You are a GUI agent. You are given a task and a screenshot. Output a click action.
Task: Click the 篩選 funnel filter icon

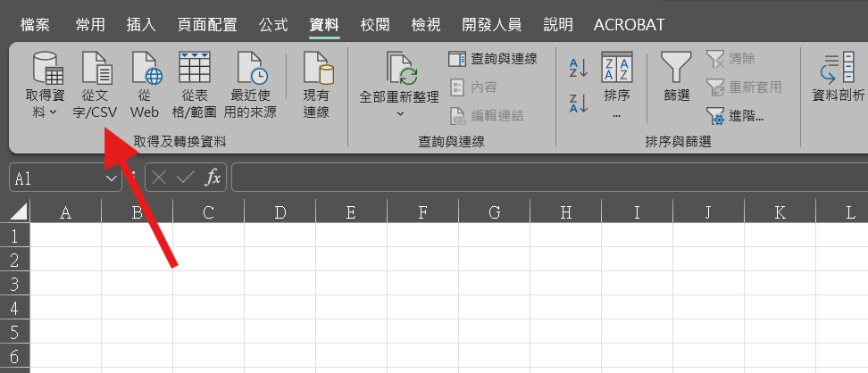677,69
